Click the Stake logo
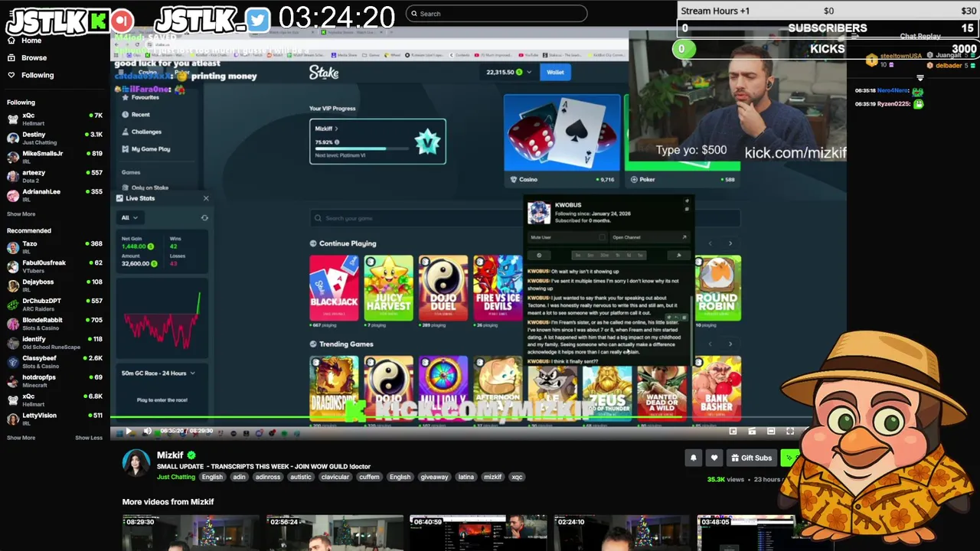This screenshot has height=551, width=980. [x=324, y=72]
